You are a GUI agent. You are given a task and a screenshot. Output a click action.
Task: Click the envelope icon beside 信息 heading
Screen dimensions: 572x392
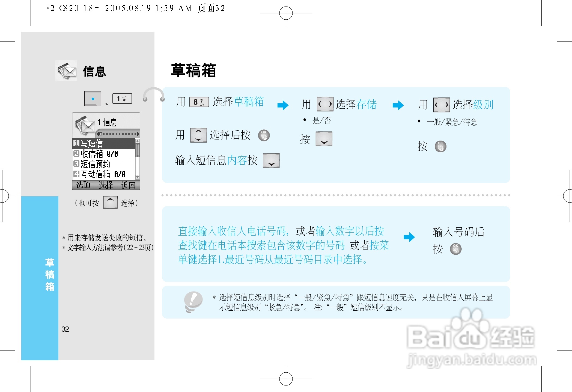click(x=66, y=71)
